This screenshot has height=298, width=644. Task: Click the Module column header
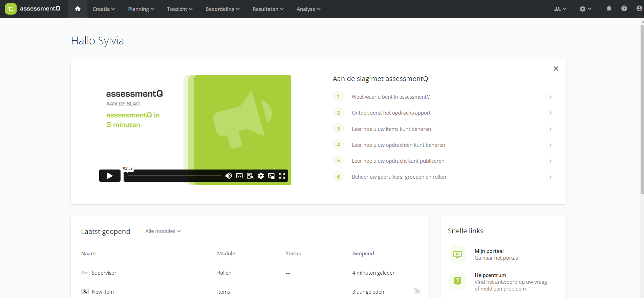point(226,254)
